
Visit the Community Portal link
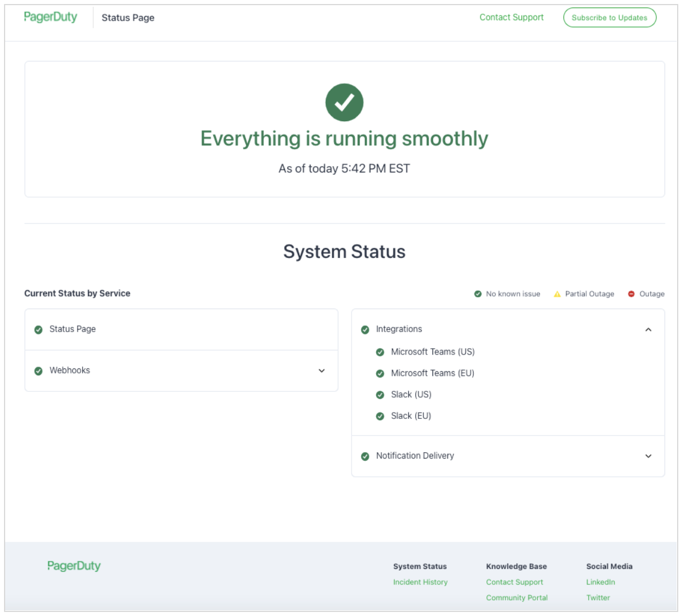point(517,598)
